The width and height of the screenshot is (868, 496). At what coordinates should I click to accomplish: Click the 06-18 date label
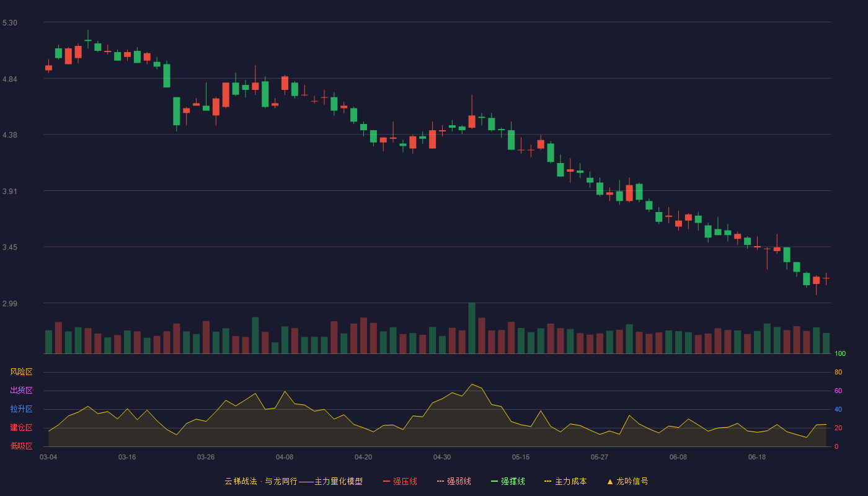tap(757, 457)
